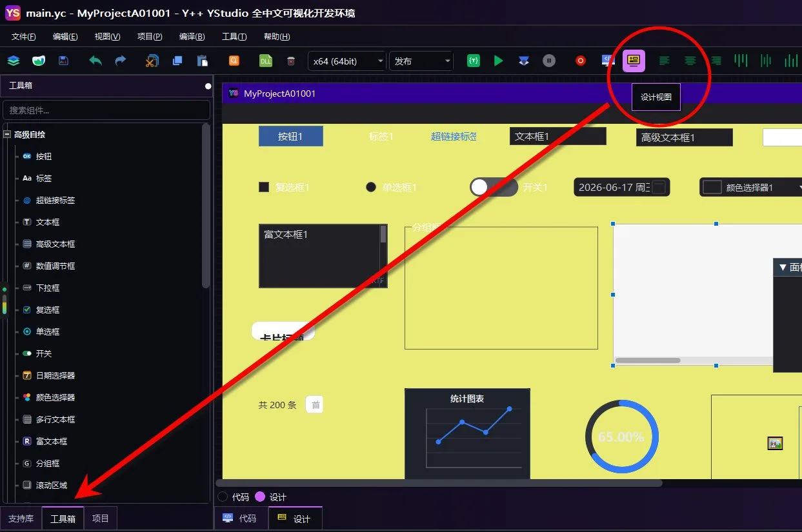Open the 文件(F) menu
Screen dimensions: 802x532
(x=24, y=37)
